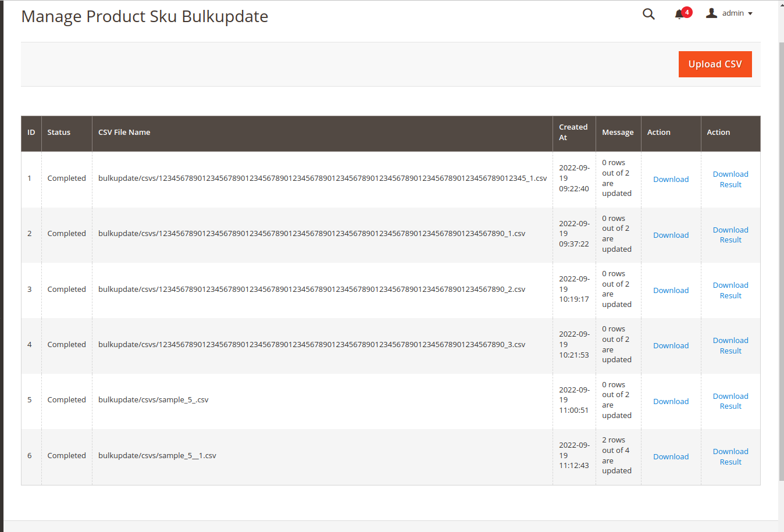
Task: Download the sample_5_.csv file
Action: (671, 402)
